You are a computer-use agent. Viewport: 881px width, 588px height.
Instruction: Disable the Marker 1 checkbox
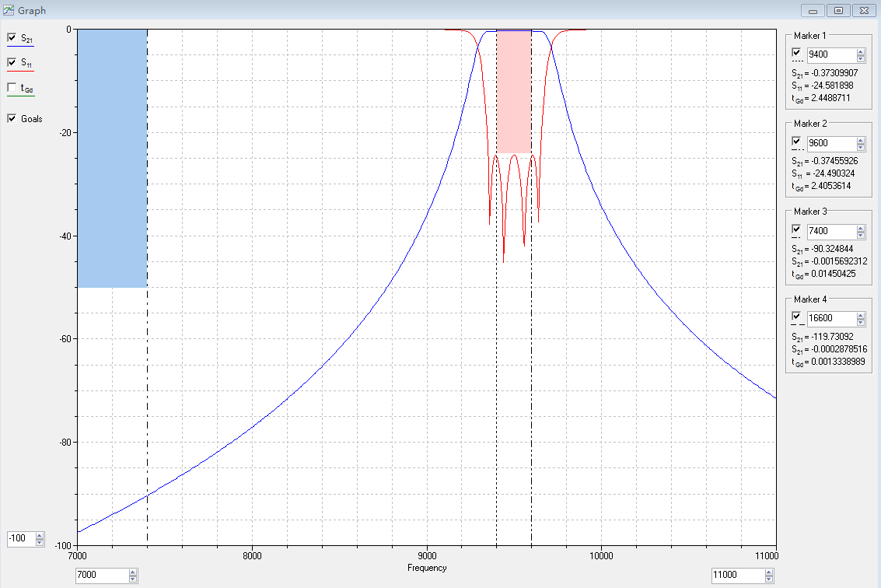click(x=796, y=52)
